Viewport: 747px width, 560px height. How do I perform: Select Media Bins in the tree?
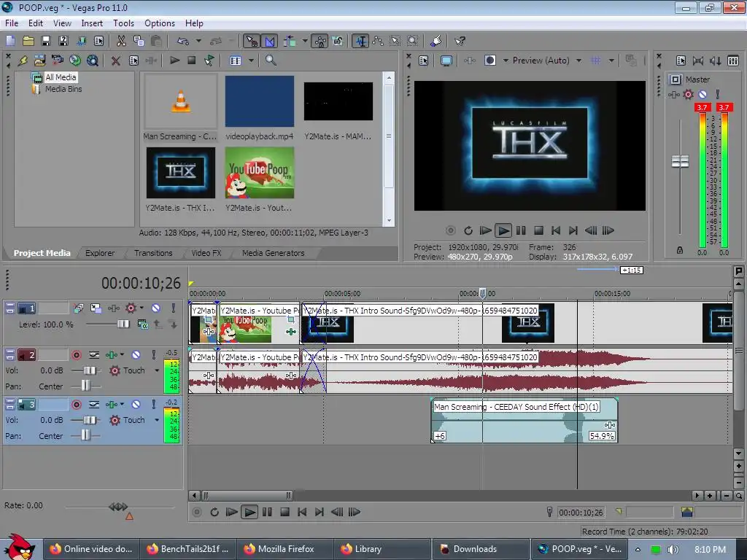click(x=63, y=89)
